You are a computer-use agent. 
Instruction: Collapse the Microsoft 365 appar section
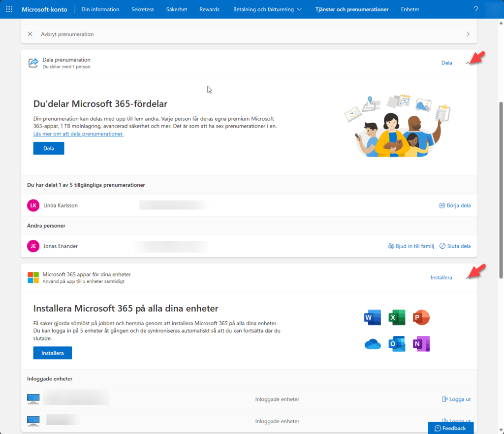tap(468, 278)
